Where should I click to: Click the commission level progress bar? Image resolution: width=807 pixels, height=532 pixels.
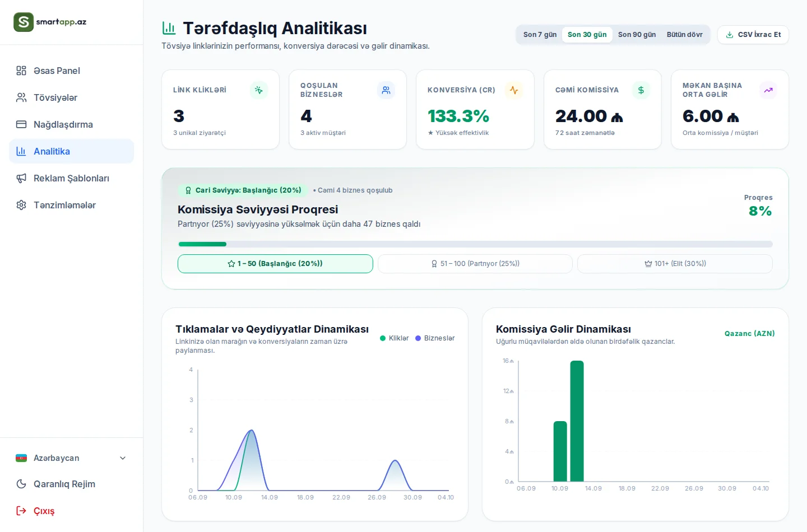pos(475,244)
